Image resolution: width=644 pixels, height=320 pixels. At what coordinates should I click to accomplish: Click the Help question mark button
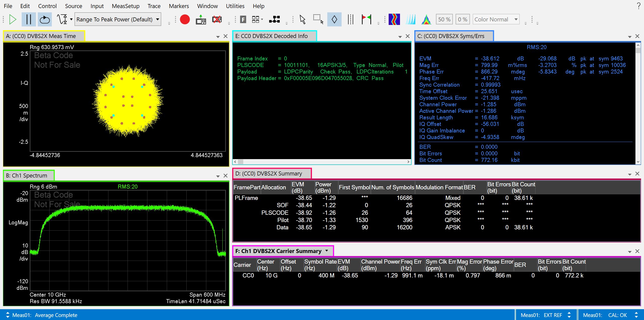[638, 6]
